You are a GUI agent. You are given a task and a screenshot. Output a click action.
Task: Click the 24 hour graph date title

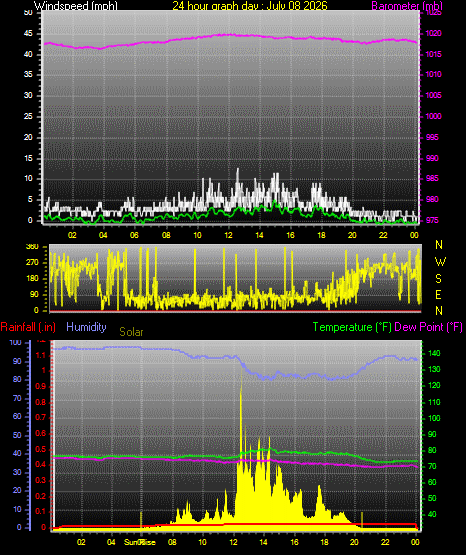(250, 6)
